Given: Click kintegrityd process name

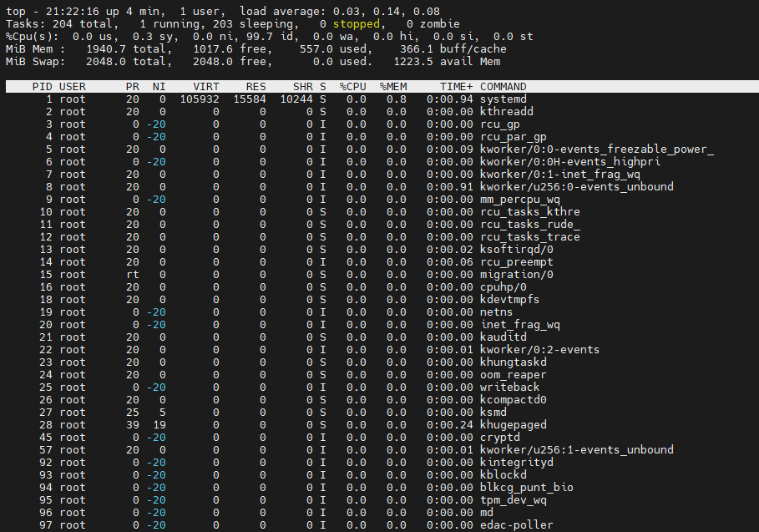Looking at the screenshot, I should (x=517, y=463).
